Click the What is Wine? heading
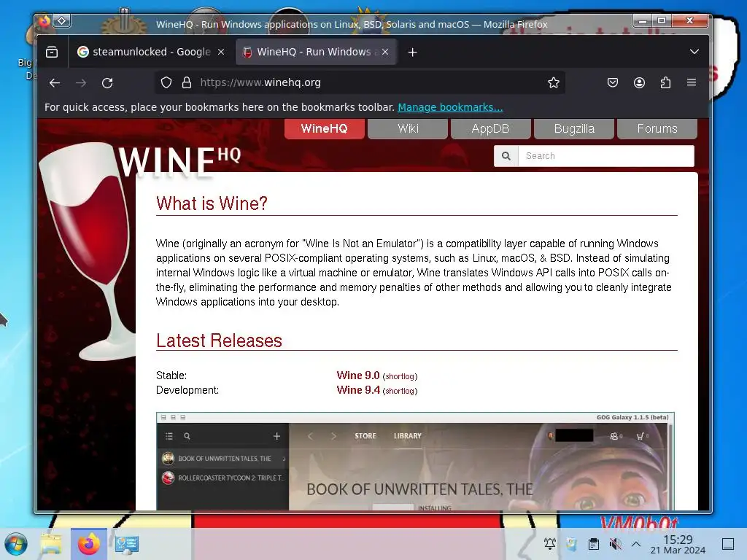The image size is (747, 560). (212, 204)
